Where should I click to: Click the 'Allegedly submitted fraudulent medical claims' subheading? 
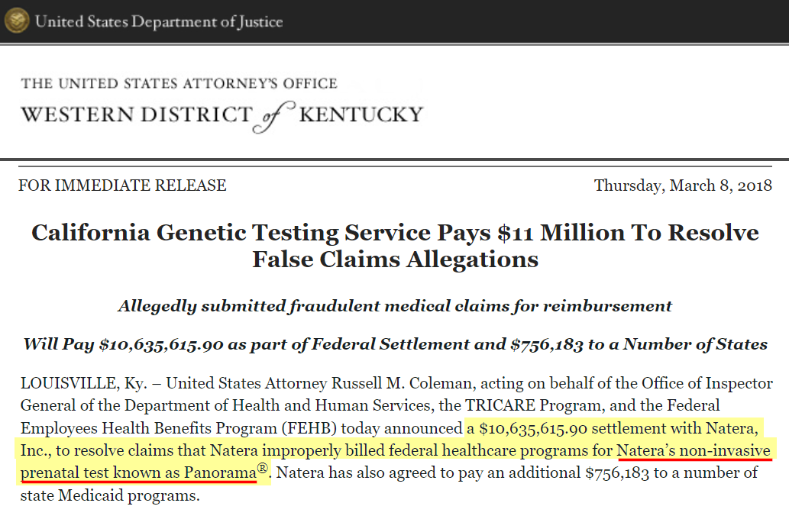[395, 306]
